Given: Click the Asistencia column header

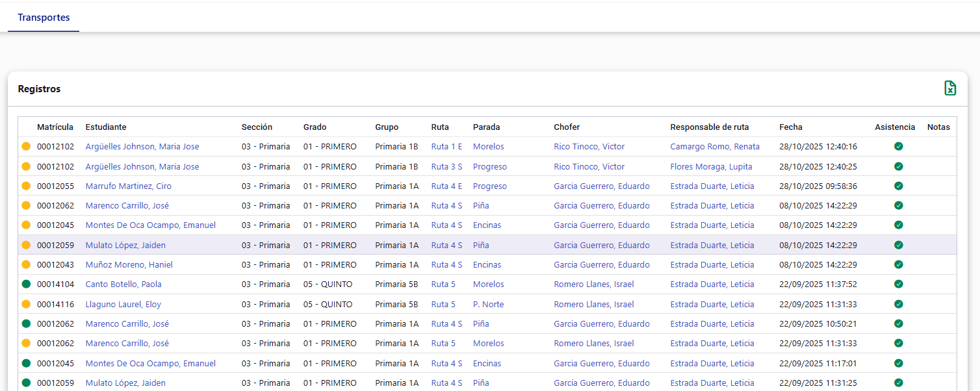Looking at the screenshot, I should pos(895,127).
